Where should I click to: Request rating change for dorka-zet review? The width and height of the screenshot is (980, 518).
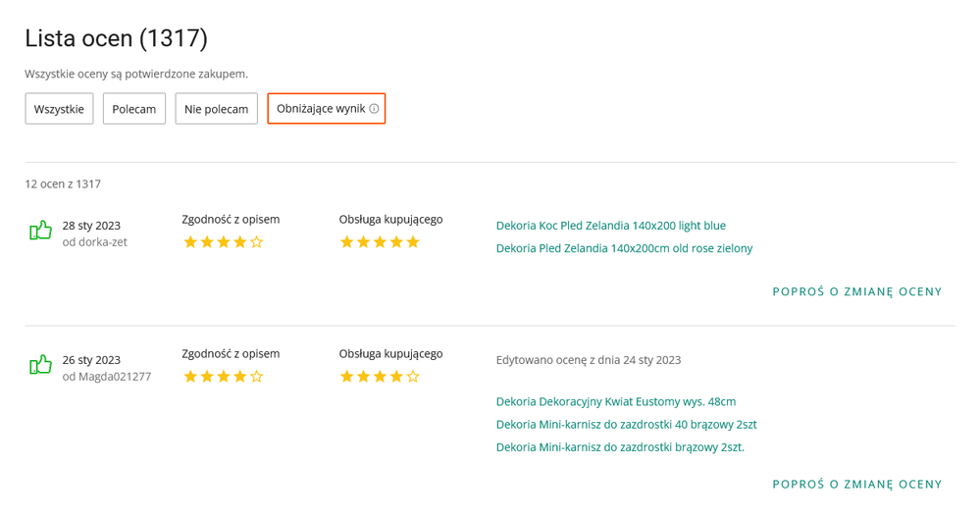point(856,291)
